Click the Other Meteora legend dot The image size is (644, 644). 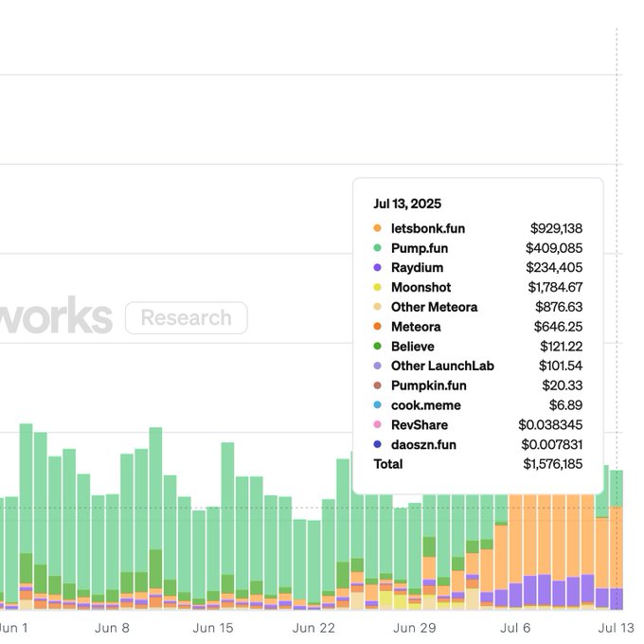[377, 307]
